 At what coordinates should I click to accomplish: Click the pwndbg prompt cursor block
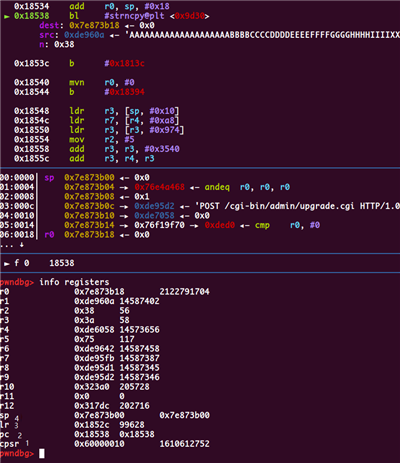[x=42, y=454]
